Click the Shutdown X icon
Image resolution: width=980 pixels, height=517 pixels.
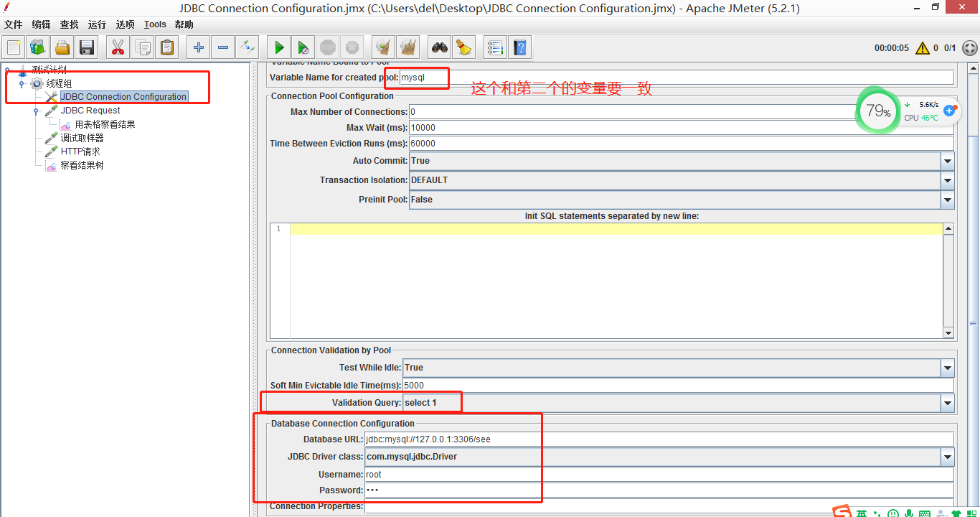(x=352, y=48)
